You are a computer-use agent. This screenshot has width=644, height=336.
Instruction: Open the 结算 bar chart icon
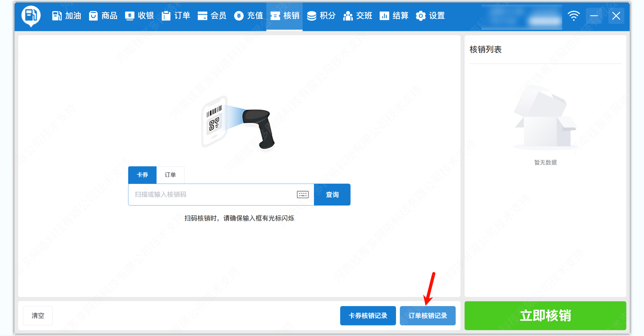point(384,16)
